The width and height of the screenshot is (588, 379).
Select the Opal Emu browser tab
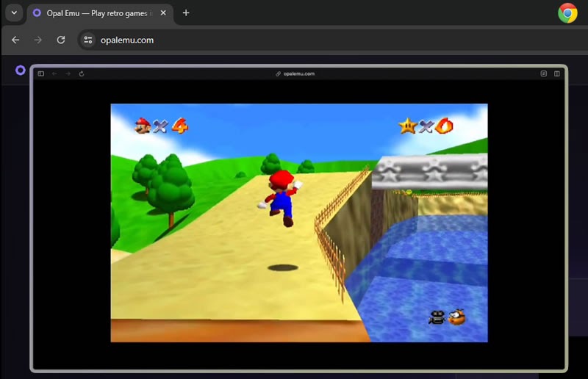pos(100,13)
